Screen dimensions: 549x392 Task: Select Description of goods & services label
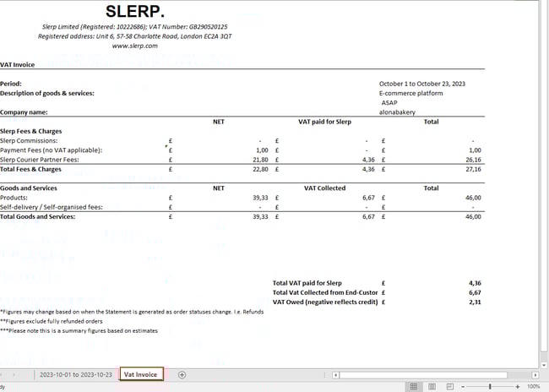(47, 93)
